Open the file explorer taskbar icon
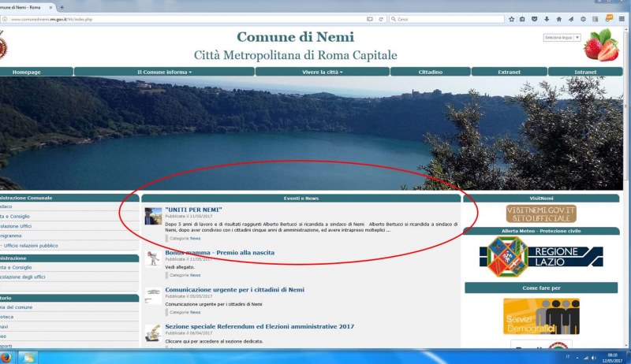631x364 pixels. (28, 357)
